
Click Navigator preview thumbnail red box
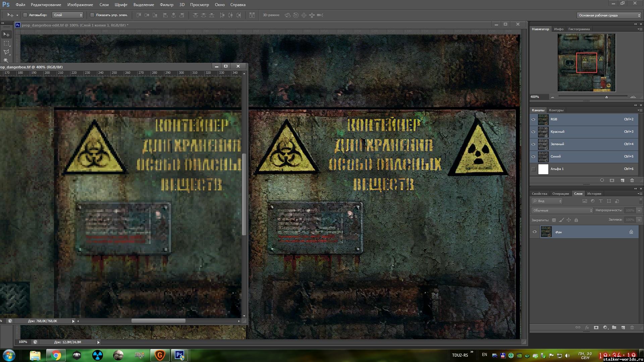point(587,63)
